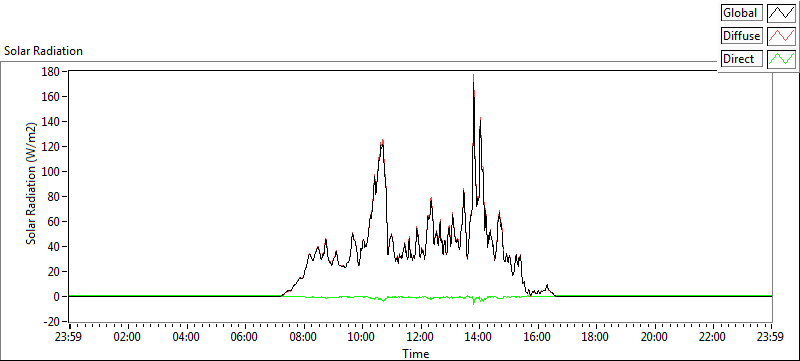The width and height of the screenshot is (800, 361).
Task: Click the Direct plot legend label
Action: click(742, 59)
